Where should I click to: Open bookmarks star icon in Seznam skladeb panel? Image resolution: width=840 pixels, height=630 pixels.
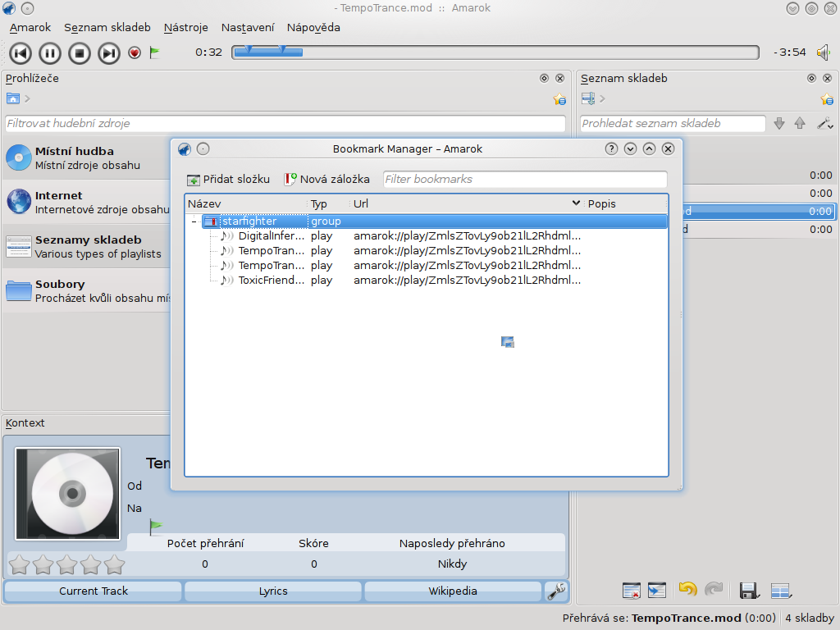827,99
